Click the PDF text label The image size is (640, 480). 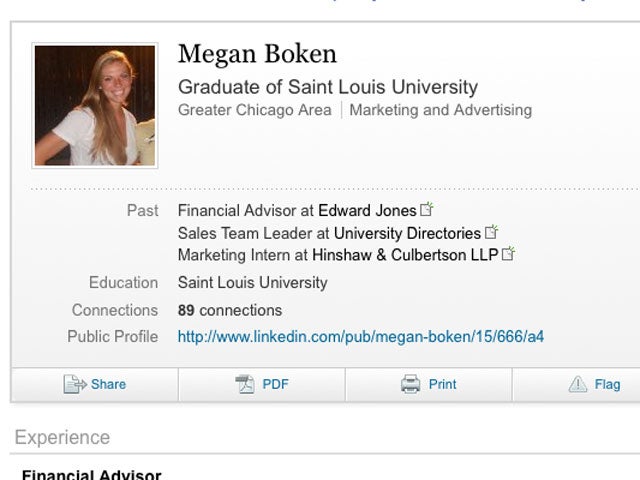pos(275,384)
